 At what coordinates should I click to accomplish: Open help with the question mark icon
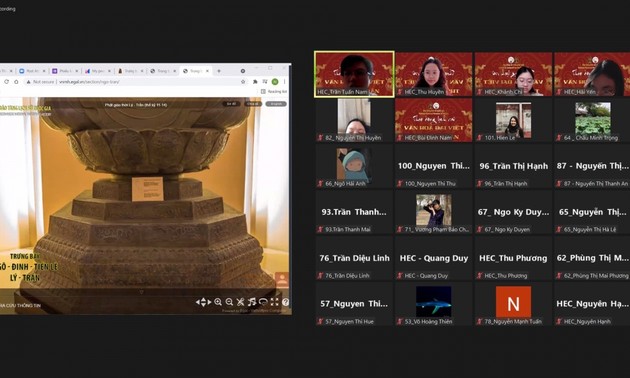pos(285,302)
